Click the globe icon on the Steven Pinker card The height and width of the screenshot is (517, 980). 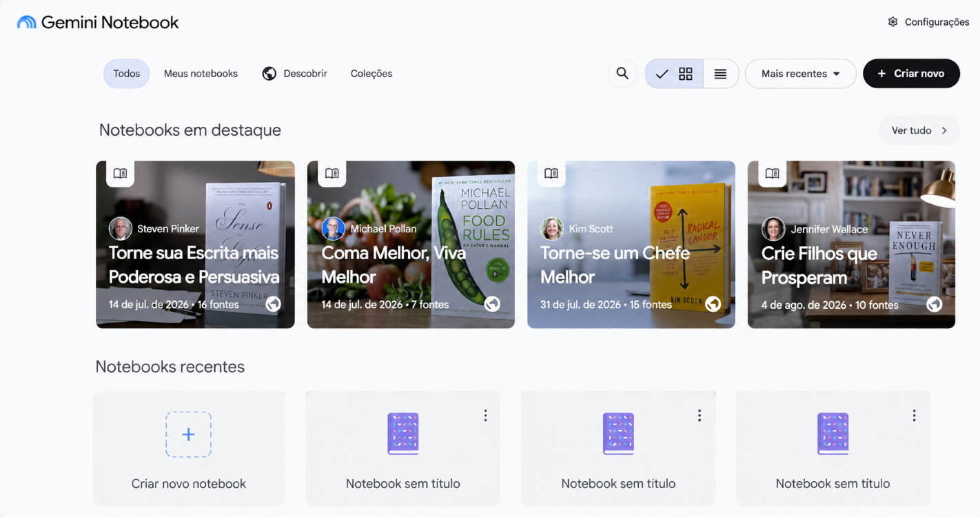coord(274,304)
